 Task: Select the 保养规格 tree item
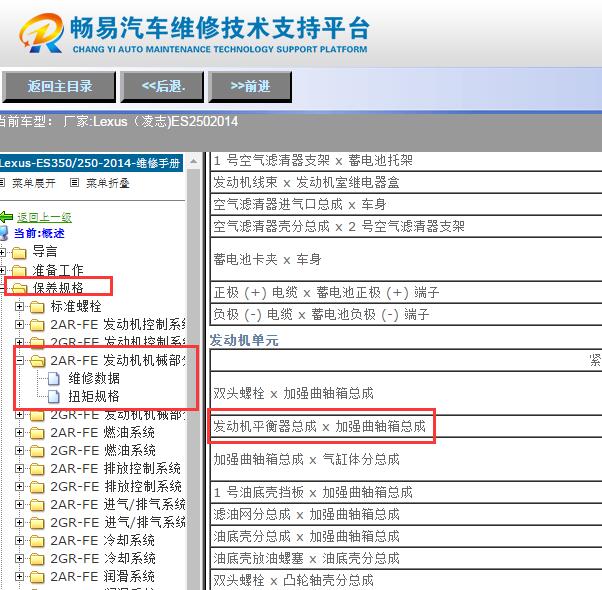pyautogui.click(x=58, y=288)
